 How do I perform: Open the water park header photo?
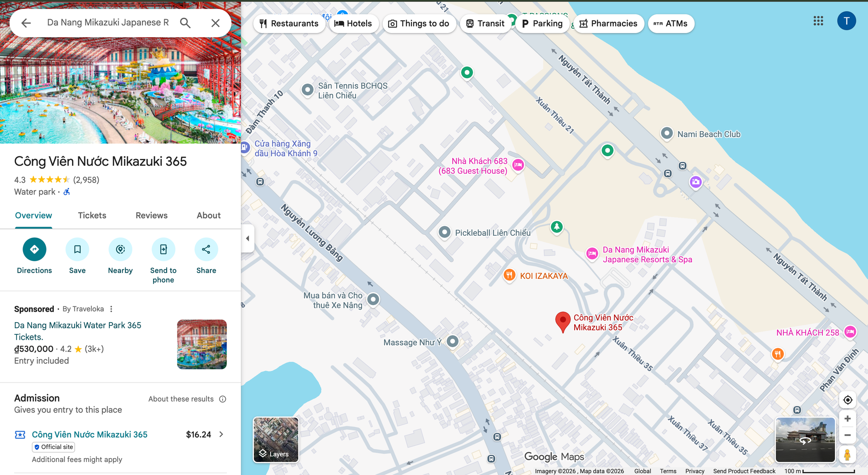coord(120,89)
